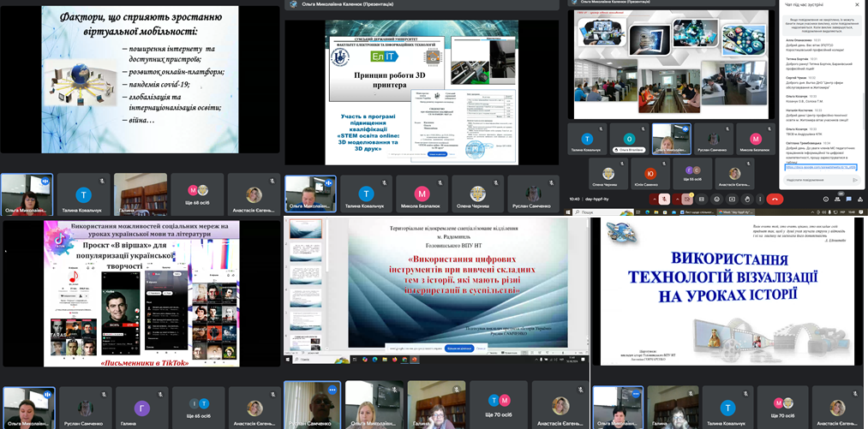Screen dimensions: 868x429
Task: Click the Present now screen share icon
Action: (x=732, y=199)
